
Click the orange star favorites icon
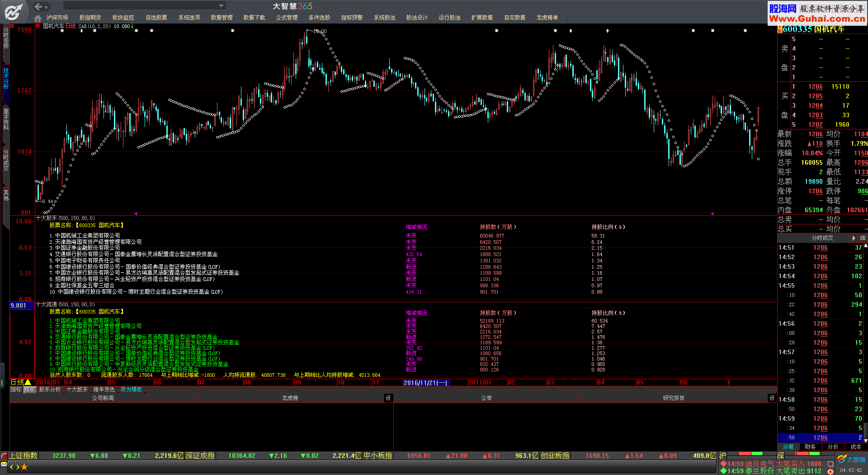point(24,467)
